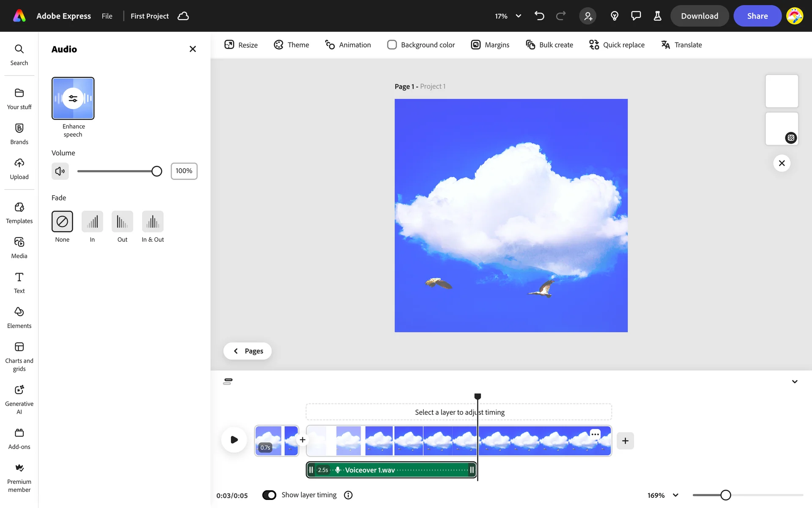Screen dimensions: 812x508
Task: Mute audio with the volume speaker icon
Action: click(60, 171)
